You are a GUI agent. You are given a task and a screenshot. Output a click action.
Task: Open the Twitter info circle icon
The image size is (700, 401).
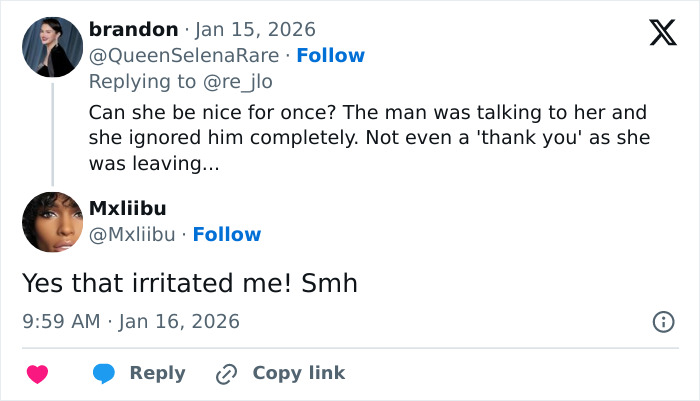(662, 322)
